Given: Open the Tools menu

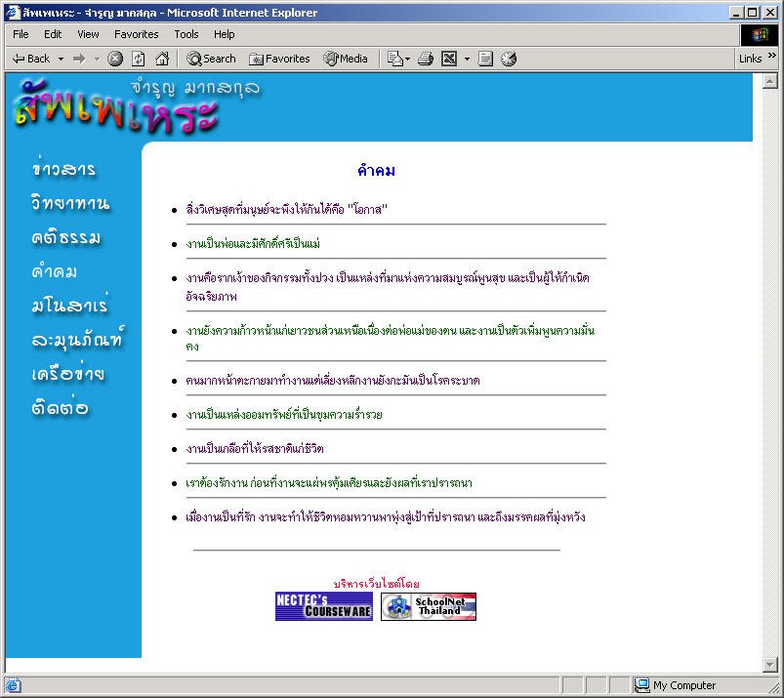Looking at the screenshot, I should point(186,34).
